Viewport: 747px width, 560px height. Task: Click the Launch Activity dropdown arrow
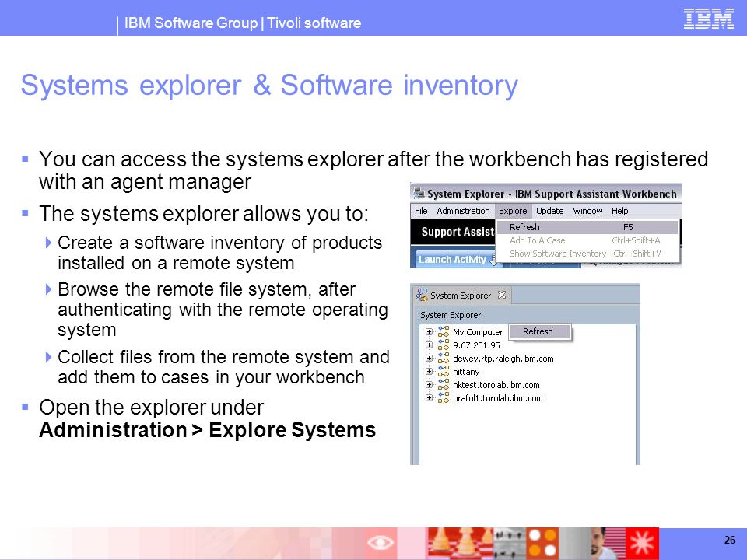tap(493, 260)
